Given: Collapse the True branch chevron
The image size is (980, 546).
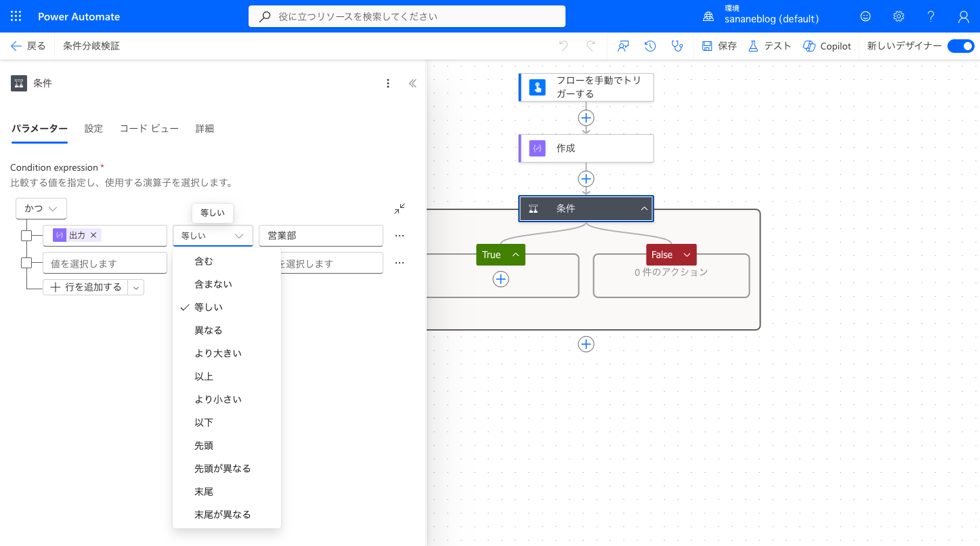Looking at the screenshot, I should coord(515,255).
